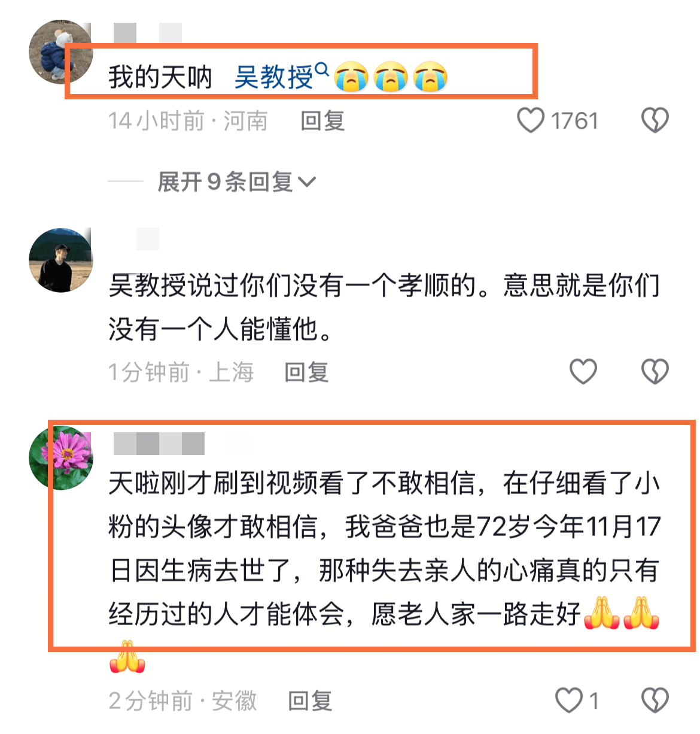Open the blurred username of first commenter
The height and width of the screenshot is (734, 700).
[147, 32]
